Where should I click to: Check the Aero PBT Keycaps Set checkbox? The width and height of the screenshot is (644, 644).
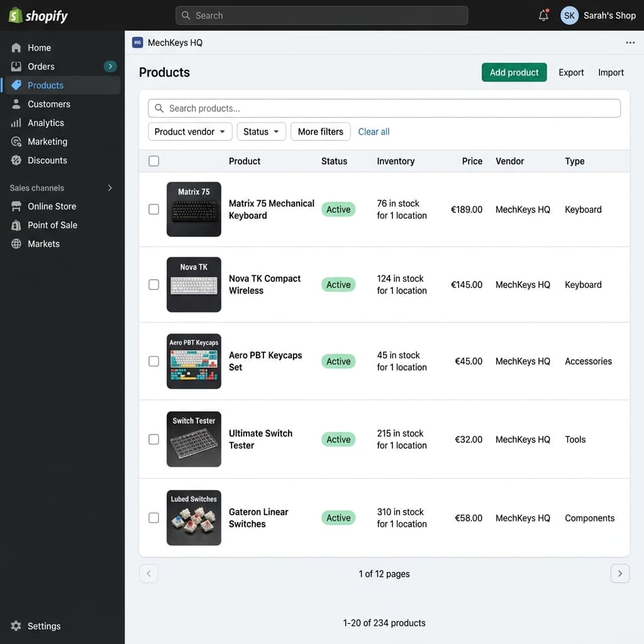click(x=153, y=361)
